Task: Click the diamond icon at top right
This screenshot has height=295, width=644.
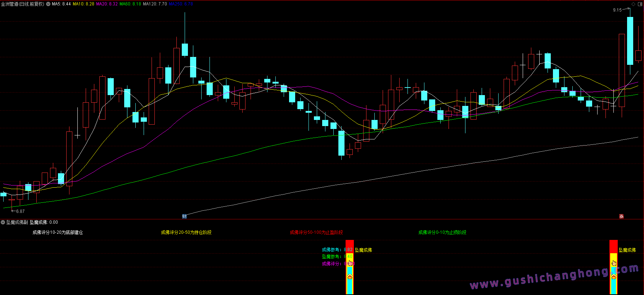Action: [x=634, y=4]
